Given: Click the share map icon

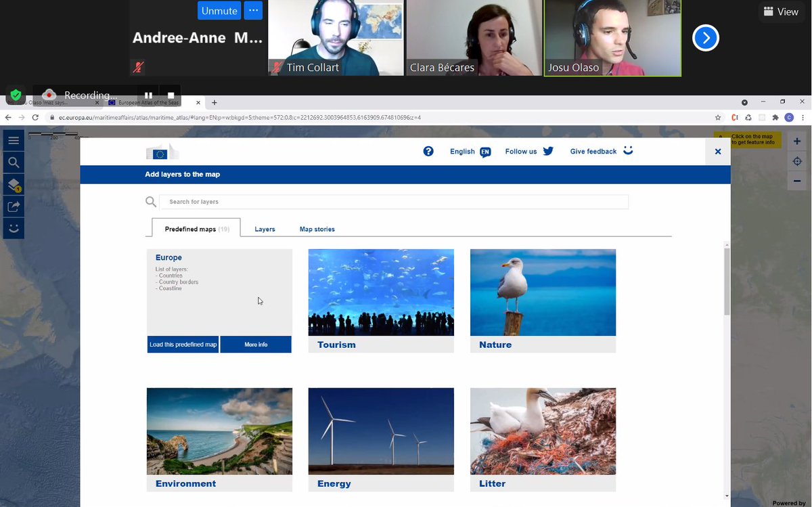Looking at the screenshot, I should pyautogui.click(x=14, y=206).
